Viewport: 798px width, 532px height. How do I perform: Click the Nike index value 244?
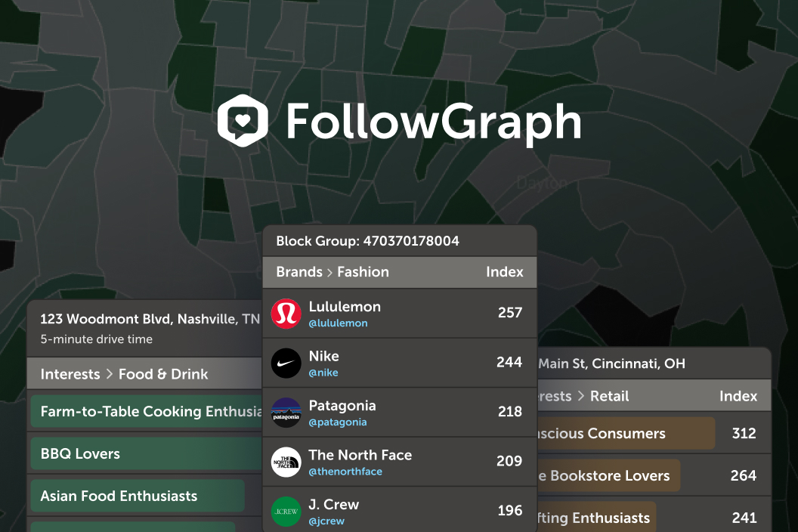(x=509, y=362)
